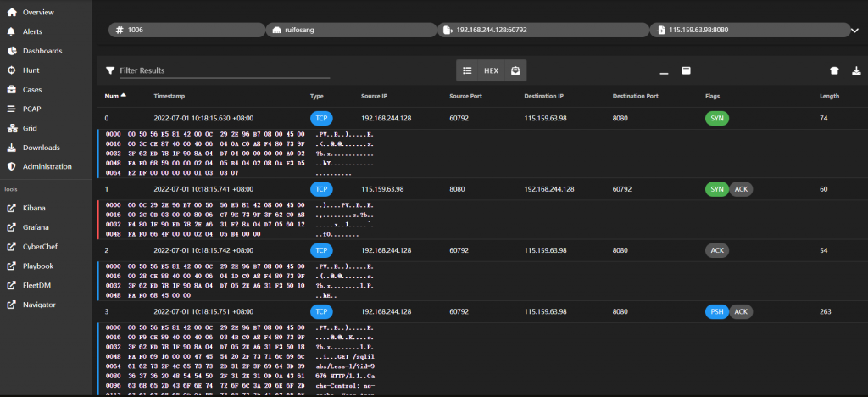Image resolution: width=868 pixels, height=397 pixels.
Task: Expand the job details chevron at top right
Action: (x=854, y=30)
